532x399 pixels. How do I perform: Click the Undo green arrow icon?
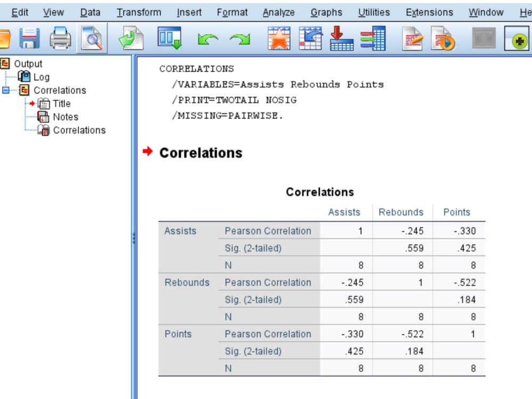(x=207, y=39)
